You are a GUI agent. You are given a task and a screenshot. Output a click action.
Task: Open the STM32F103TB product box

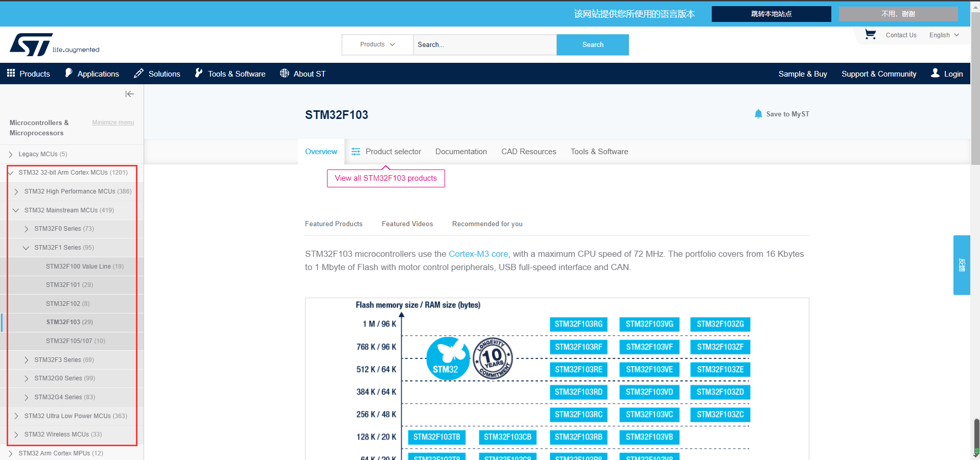(437, 437)
